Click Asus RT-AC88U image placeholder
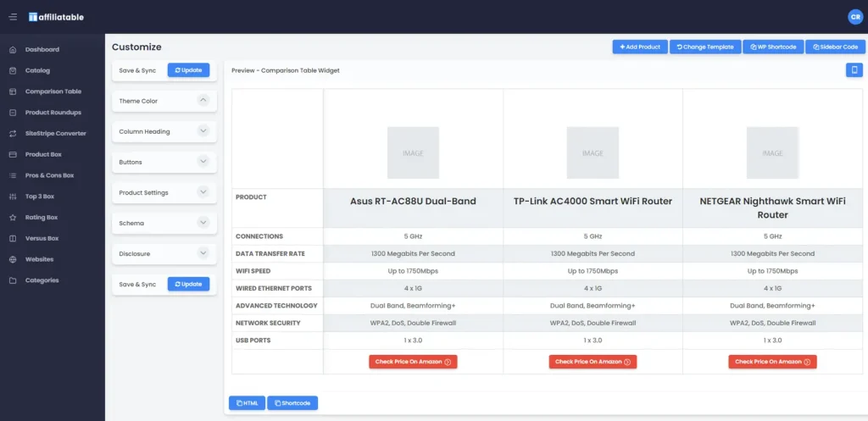The height and width of the screenshot is (421, 868). click(413, 152)
